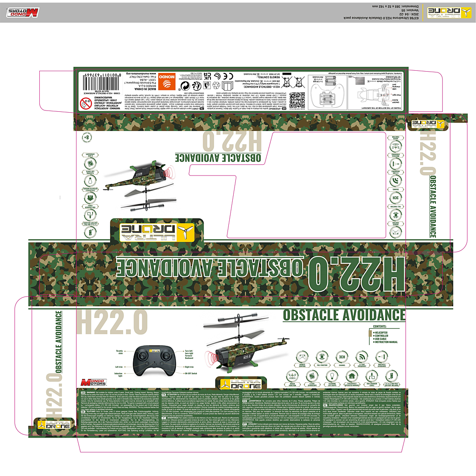Select 'HELICOPTER' in the contents list
This screenshot has width=476, height=476.
[x=381, y=333]
